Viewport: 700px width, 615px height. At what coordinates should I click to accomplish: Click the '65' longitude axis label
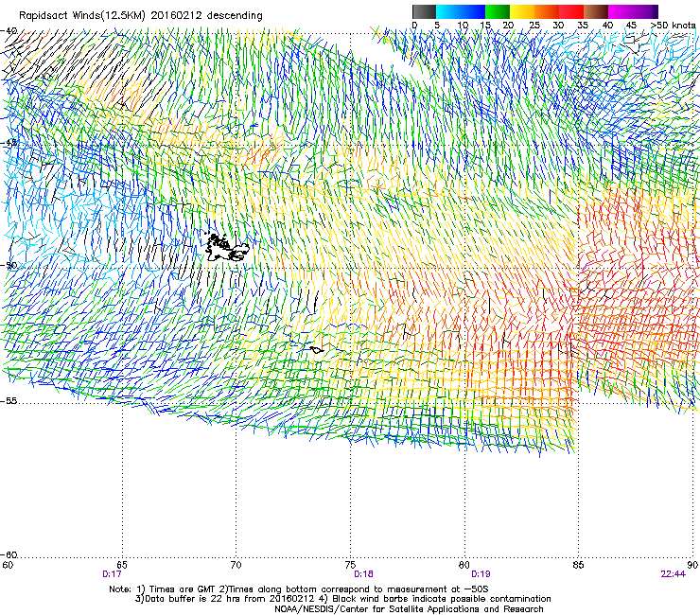(122, 566)
